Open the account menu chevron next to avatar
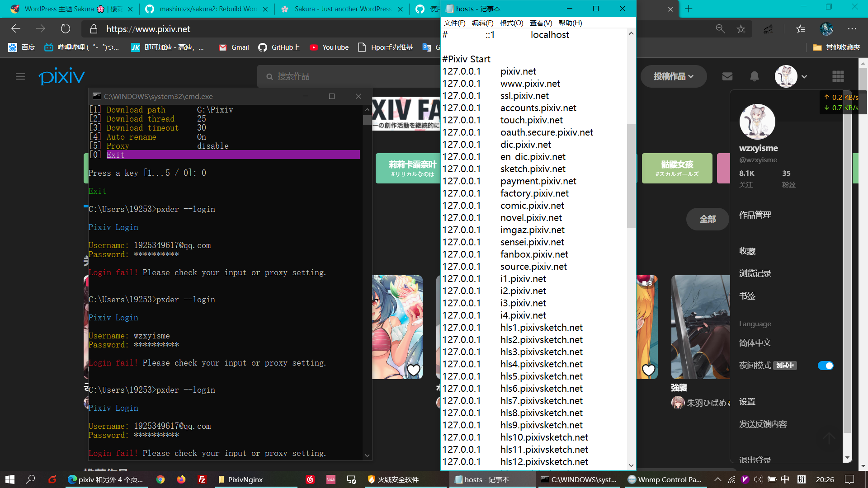Screen dimensions: 868x488 tap(804, 76)
